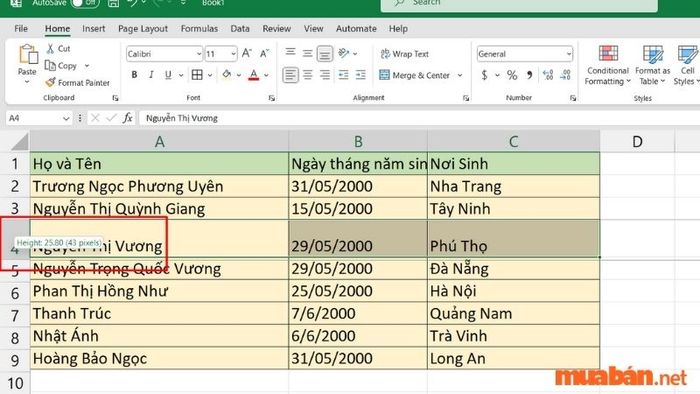Increase decimal places
Viewport: 700px width, 394px height.
[x=548, y=75]
